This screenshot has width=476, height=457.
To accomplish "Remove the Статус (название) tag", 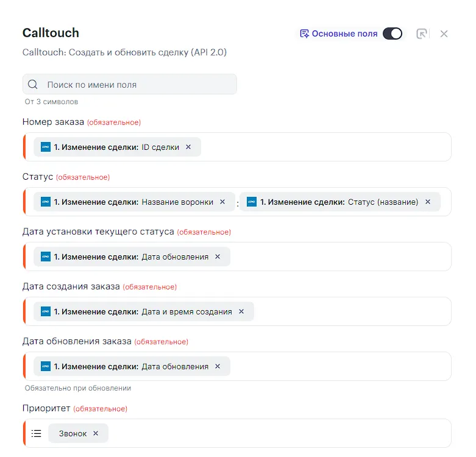I will (x=428, y=202).
